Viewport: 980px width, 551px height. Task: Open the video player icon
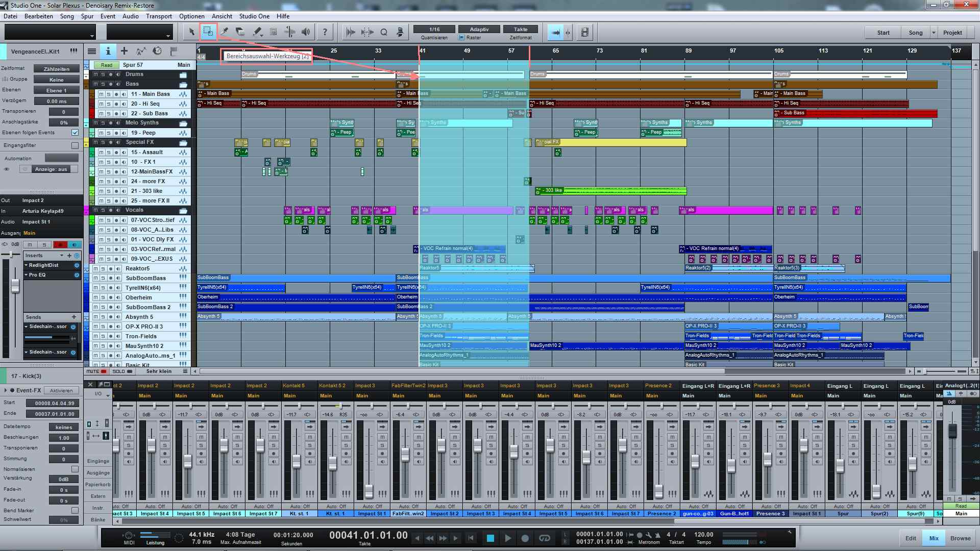pos(585,32)
